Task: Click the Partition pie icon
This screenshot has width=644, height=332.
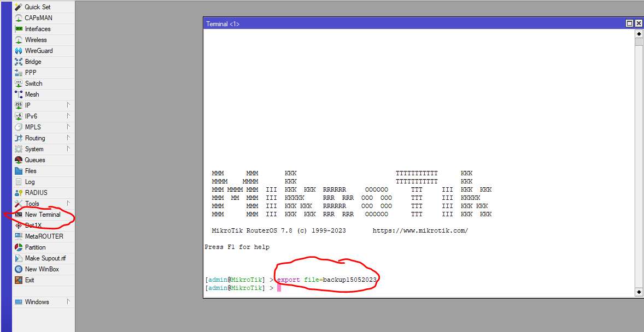Action: [19, 247]
